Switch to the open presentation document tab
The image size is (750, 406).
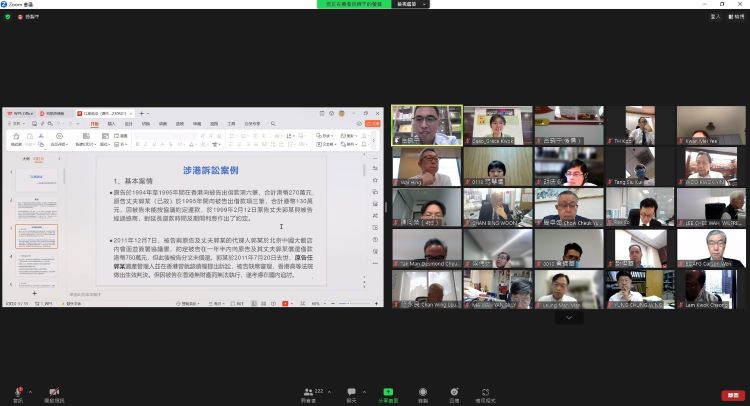(x=104, y=113)
